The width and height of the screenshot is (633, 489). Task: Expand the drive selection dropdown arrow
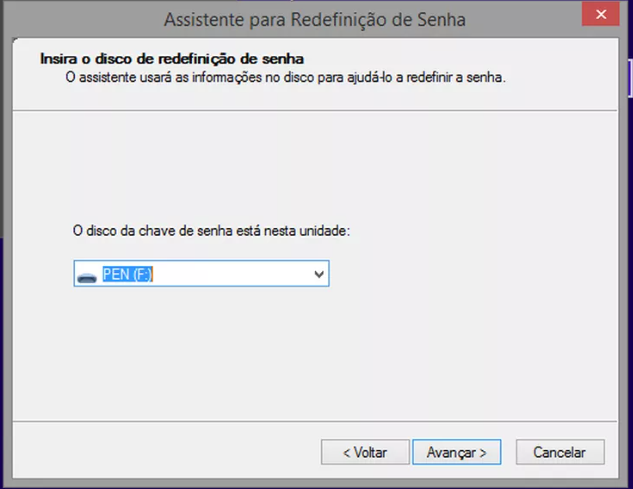[x=319, y=274]
